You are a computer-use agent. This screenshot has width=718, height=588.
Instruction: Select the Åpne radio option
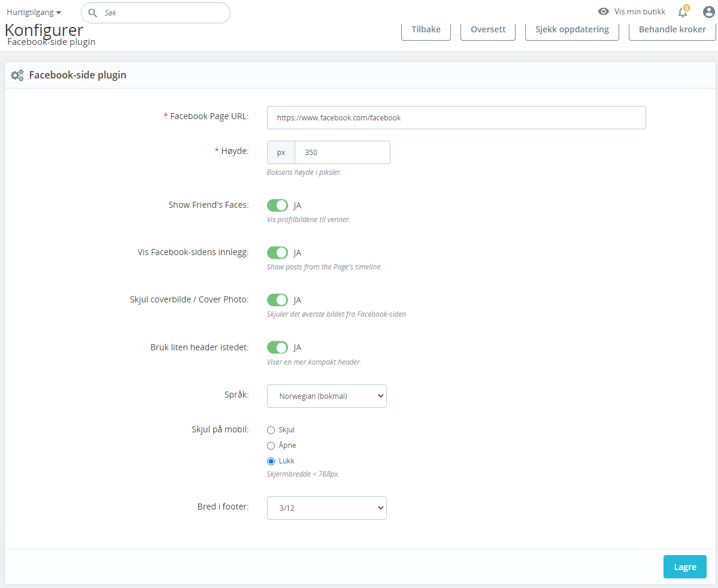(271, 445)
